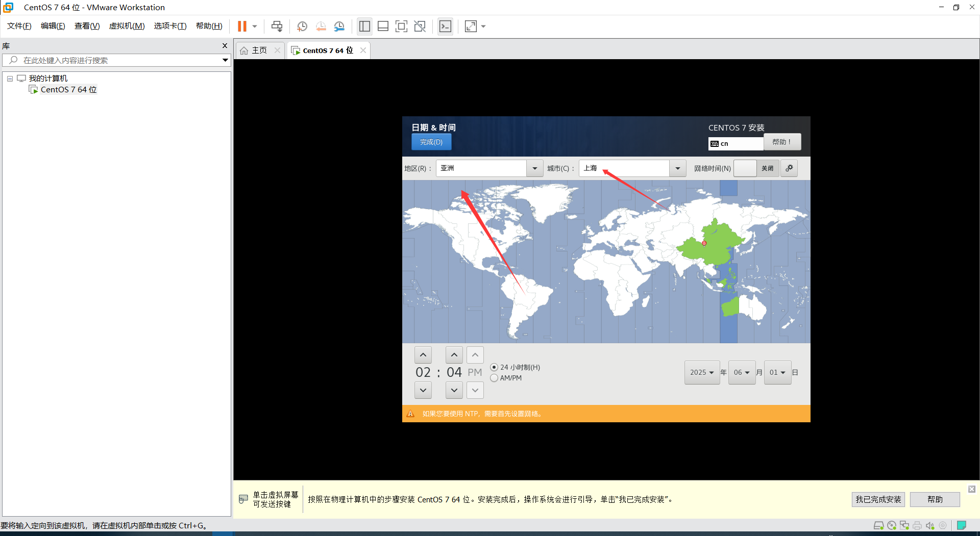980x536 pixels.
Task: Select CentOS 7 64 位 in library tree
Action: [68, 90]
